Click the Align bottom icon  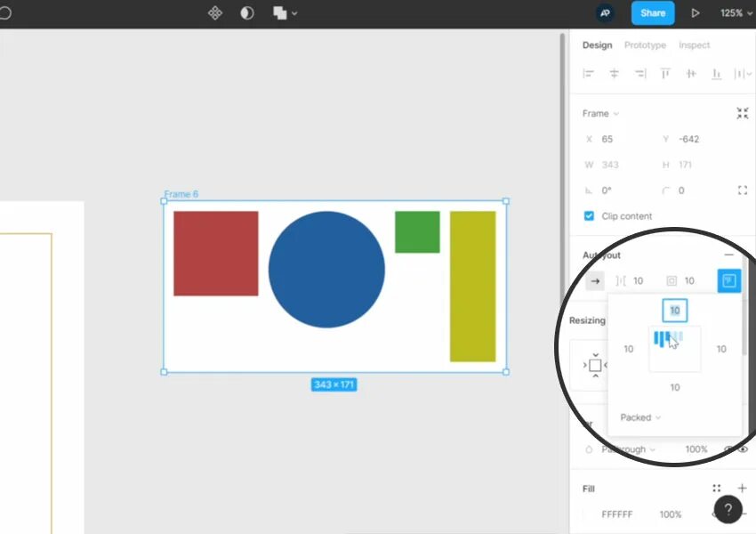(717, 73)
